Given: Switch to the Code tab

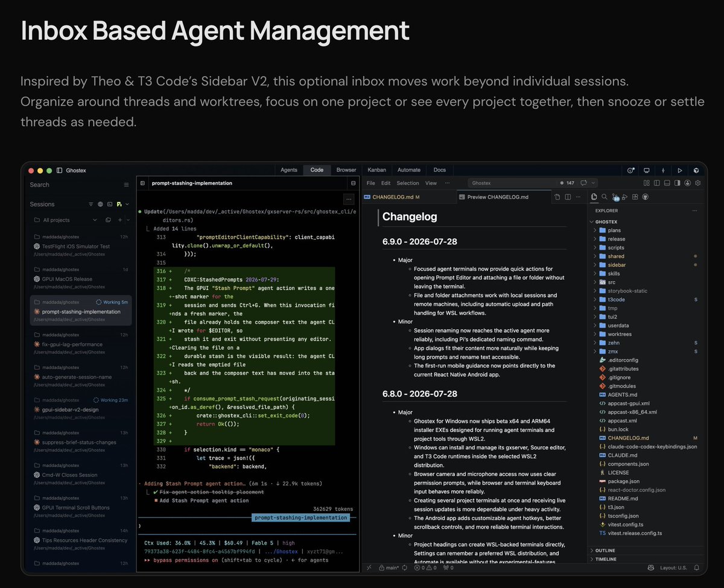Looking at the screenshot, I should 317,170.
